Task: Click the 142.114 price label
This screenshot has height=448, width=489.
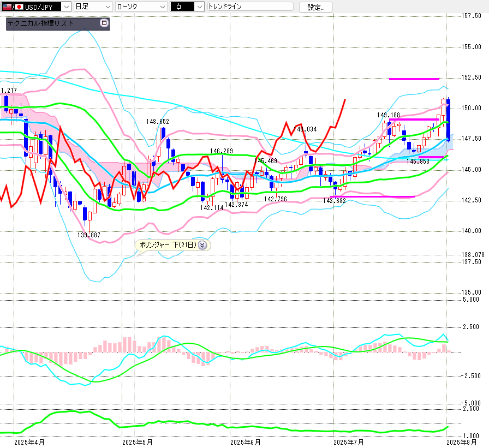Action: [x=212, y=208]
